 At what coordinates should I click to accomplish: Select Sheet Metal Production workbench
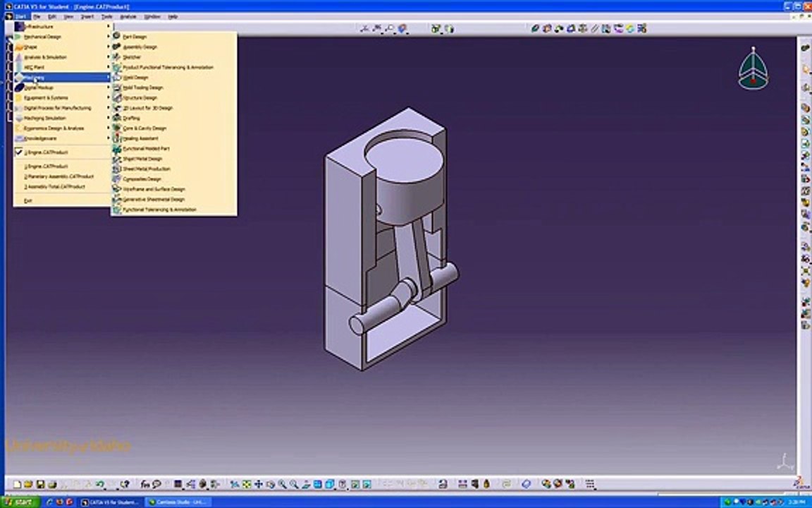(173, 169)
